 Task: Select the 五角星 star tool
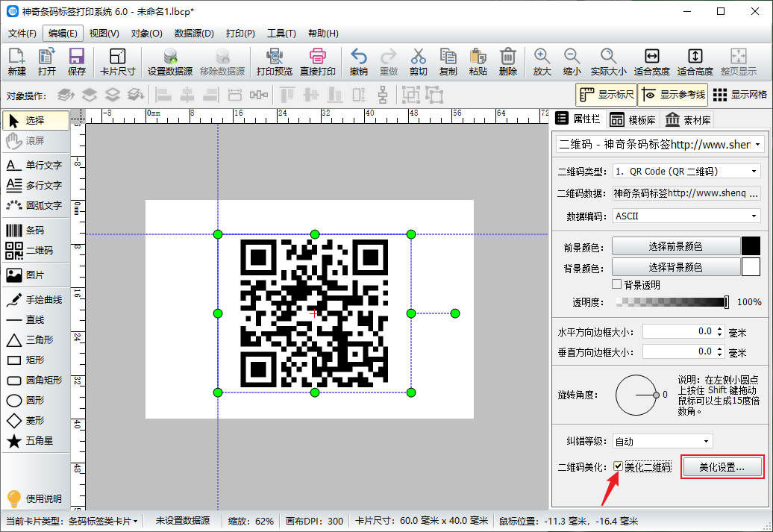[x=35, y=441]
